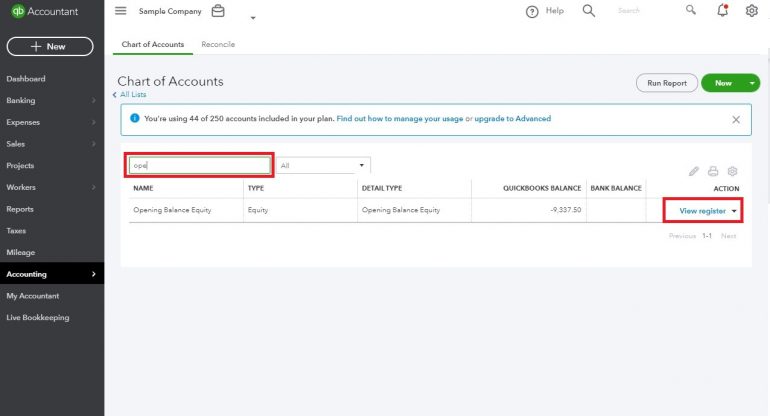
Task: Click the account name filter field
Action: pyautogui.click(x=199, y=165)
